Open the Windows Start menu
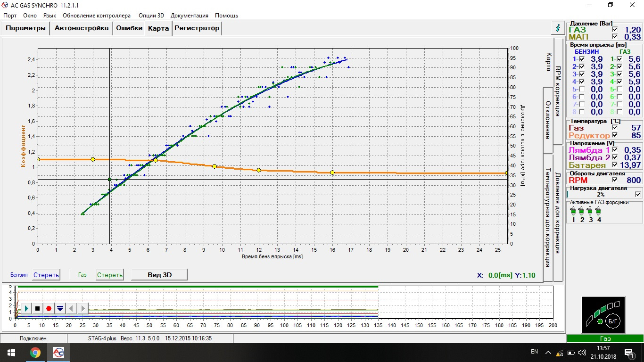Image resolution: width=644 pixels, height=362 pixels. tap(11, 352)
